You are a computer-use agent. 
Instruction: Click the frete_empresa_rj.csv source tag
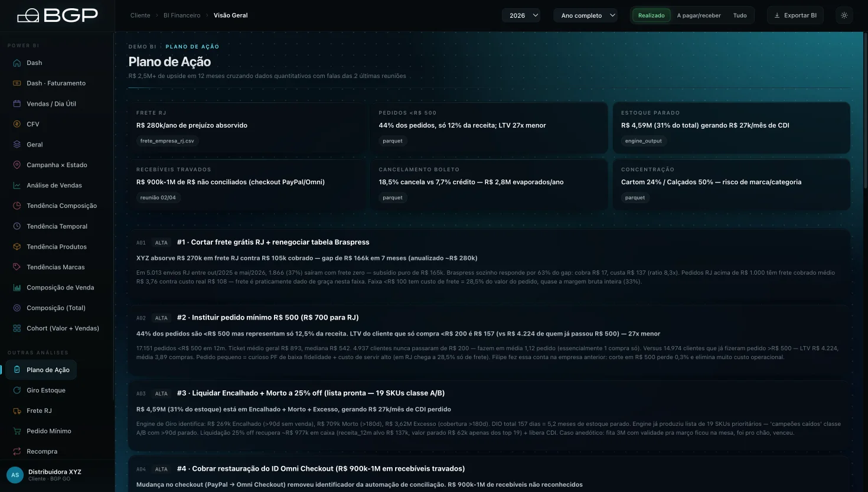click(167, 141)
